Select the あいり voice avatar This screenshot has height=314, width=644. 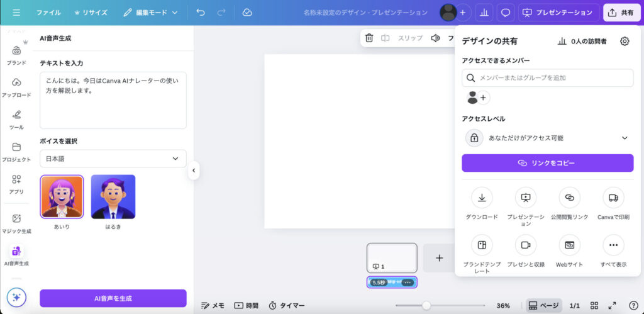point(62,196)
